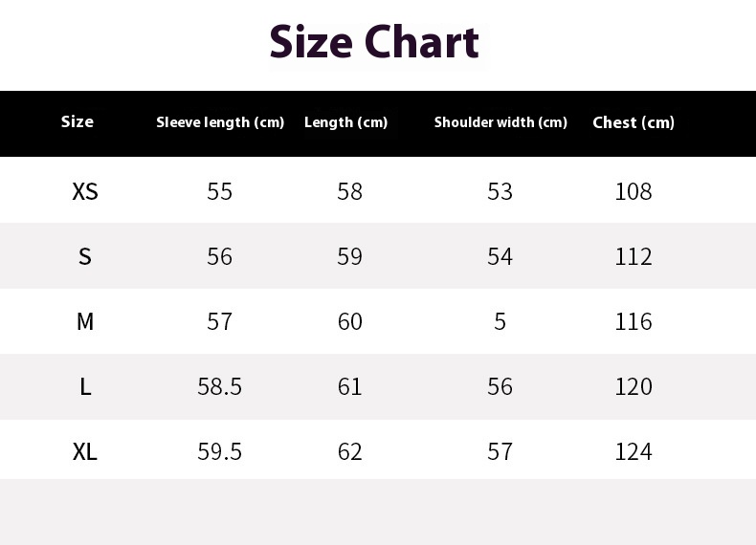The width and height of the screenshot is (756, 545).
Task: Click the XL chest value 124
Action: 634,451
